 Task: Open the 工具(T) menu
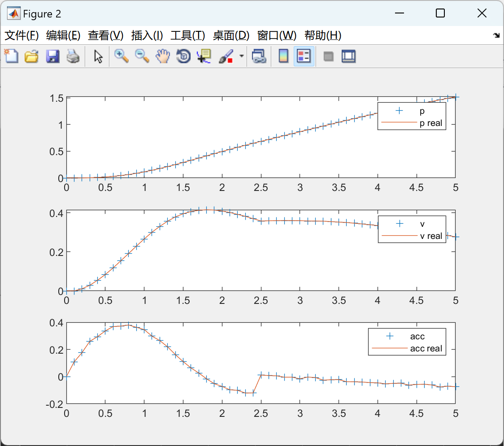(x=188, y=35)
